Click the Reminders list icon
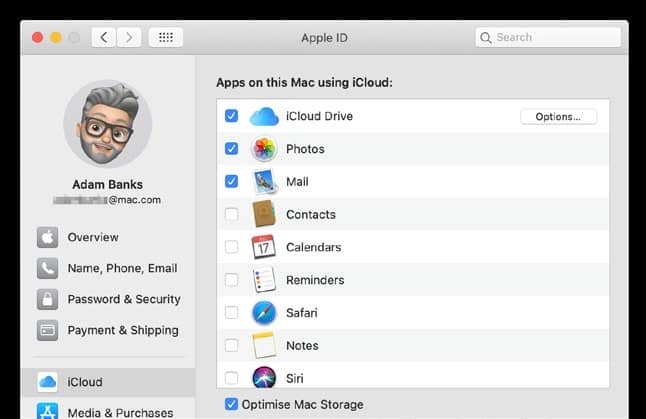646x419 pixels. [264, 279]
